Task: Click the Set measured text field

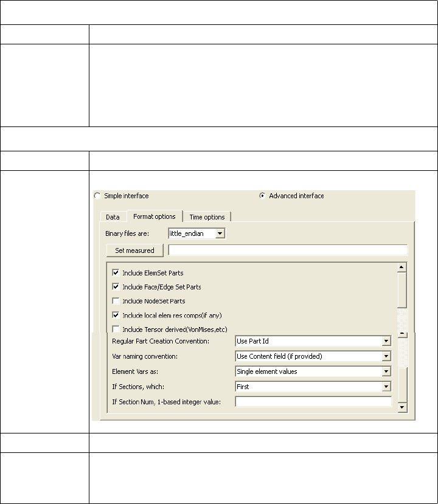Action: tap(288, 250)
